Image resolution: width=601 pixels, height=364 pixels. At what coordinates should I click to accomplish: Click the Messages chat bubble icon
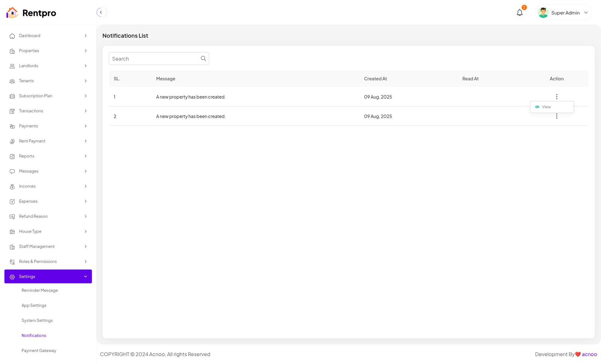[12, 171]
